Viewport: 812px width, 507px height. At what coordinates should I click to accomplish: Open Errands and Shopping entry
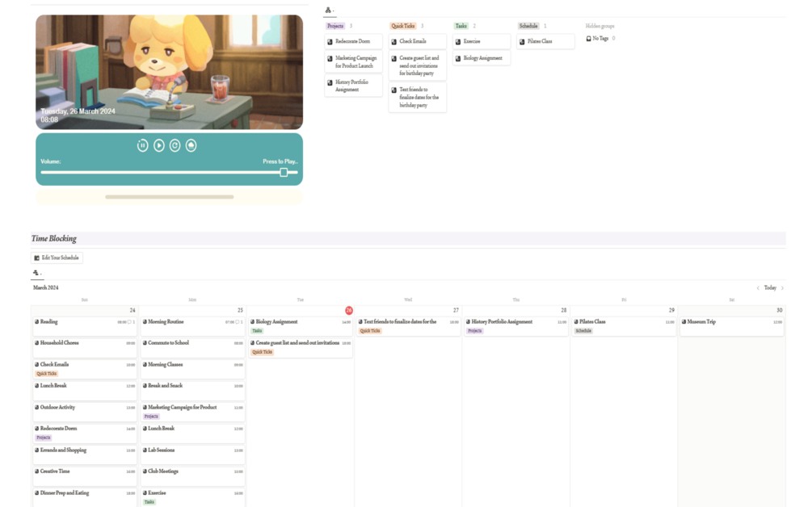(x=85, y=455)
